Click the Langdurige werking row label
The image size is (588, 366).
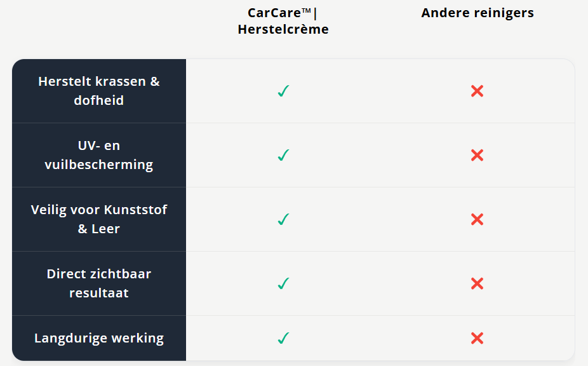coord(99,338)
